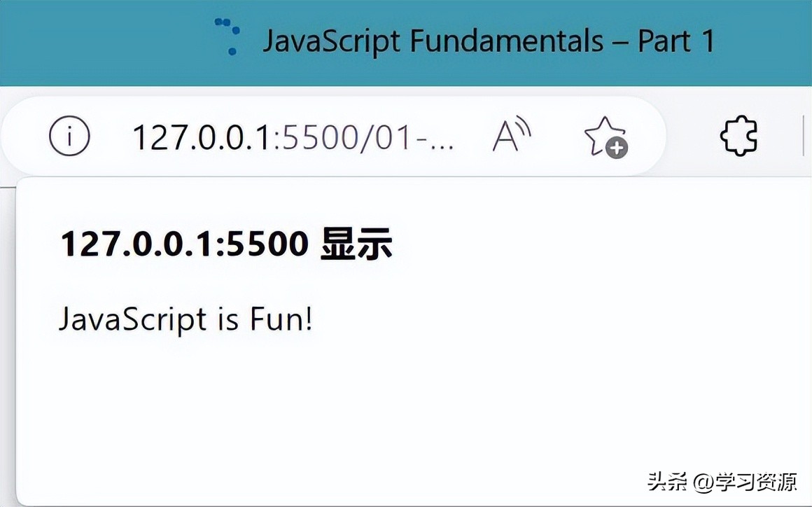Screen dimensions: 812x507
Task: Open site information via the circled i icon
Action: [x=69, y=137]
